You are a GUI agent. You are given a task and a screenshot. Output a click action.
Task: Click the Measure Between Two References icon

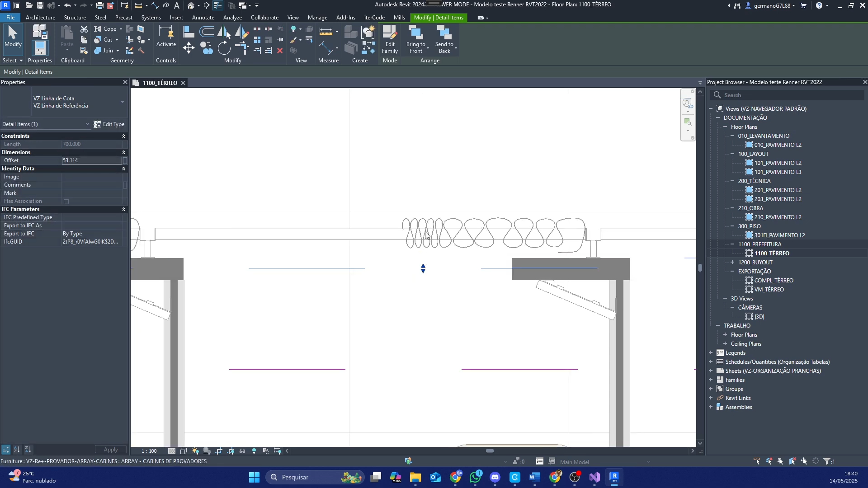326,47
